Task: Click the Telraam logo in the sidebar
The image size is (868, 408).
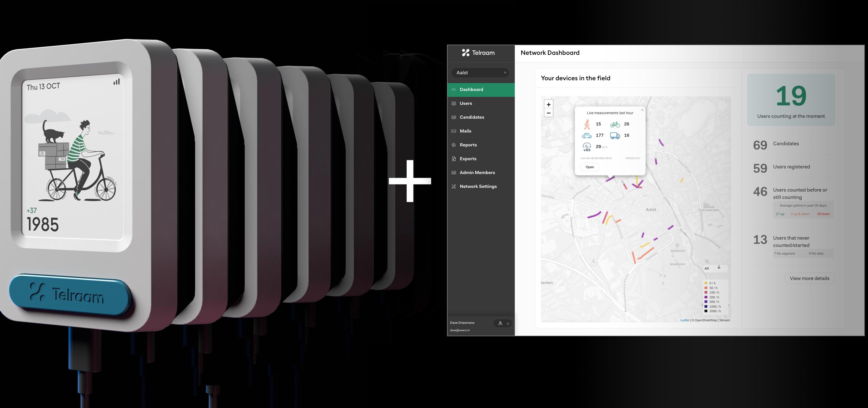Action: tap(478, 53)
